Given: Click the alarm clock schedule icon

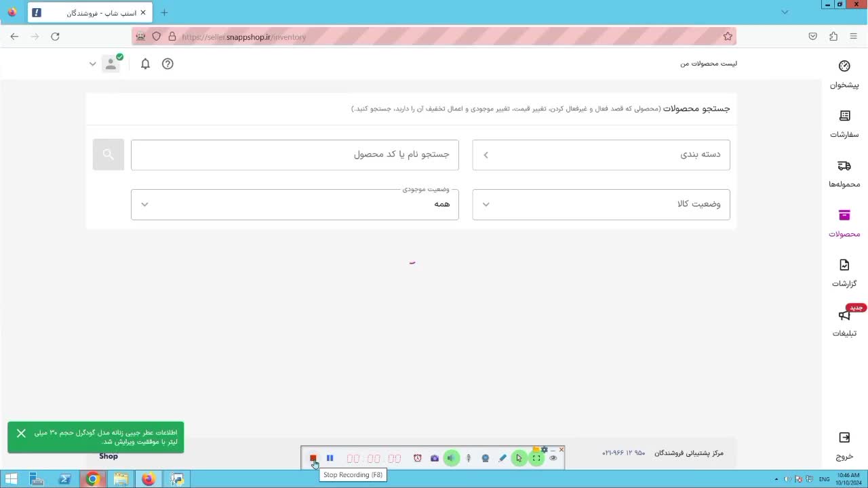Looking at the screenshot, I should pos(417,458).
